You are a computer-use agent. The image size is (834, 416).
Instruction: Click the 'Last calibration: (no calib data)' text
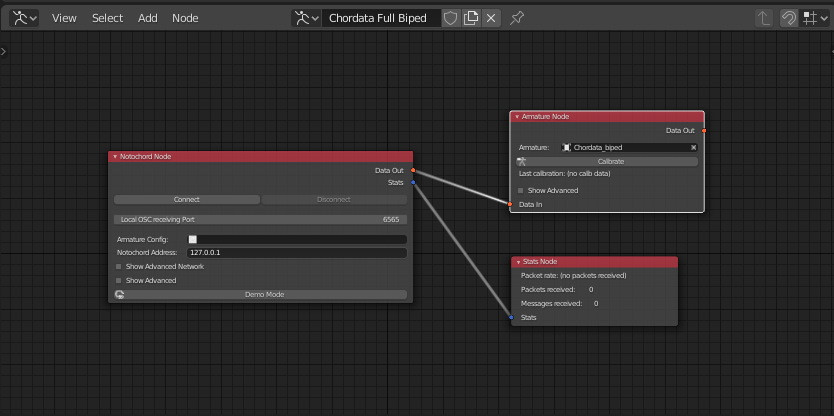point(564,173)
